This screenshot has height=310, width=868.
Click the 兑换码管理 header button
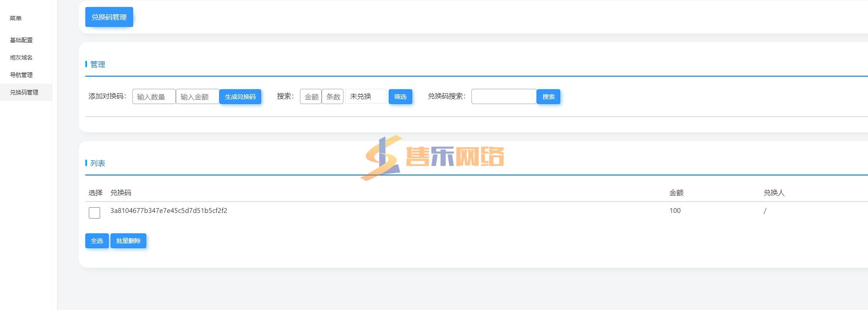[109, 17]
